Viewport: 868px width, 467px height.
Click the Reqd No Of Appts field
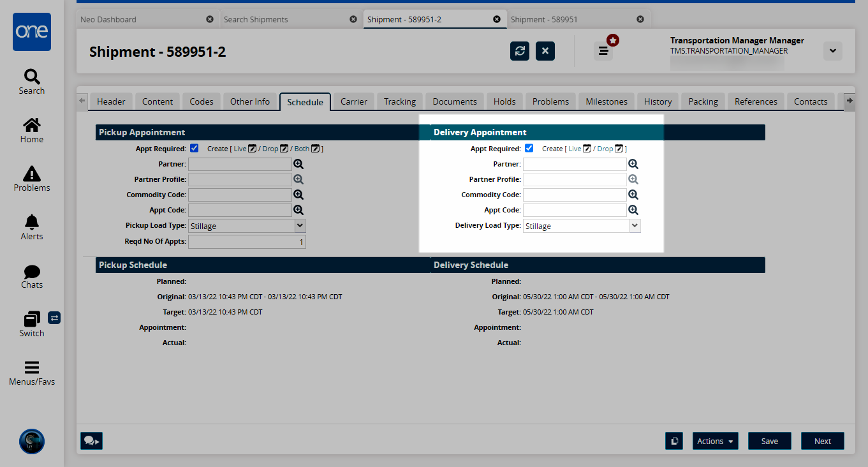247,242
